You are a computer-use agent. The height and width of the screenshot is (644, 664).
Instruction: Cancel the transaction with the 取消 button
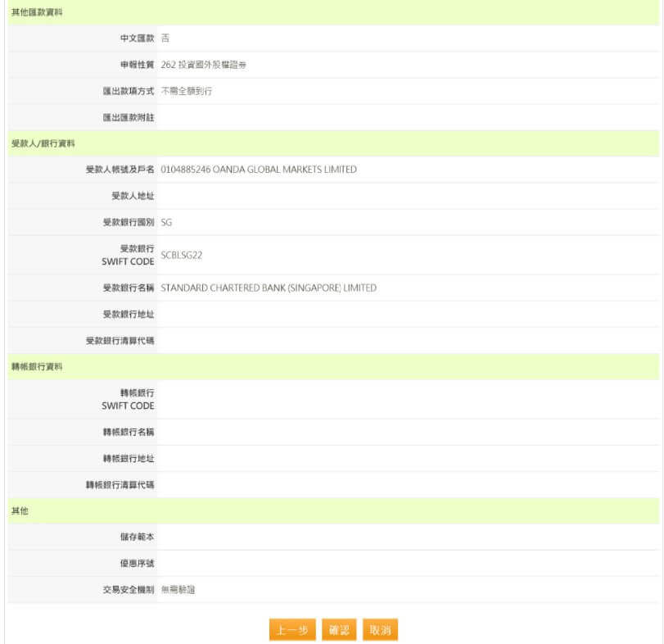(380, 630)
